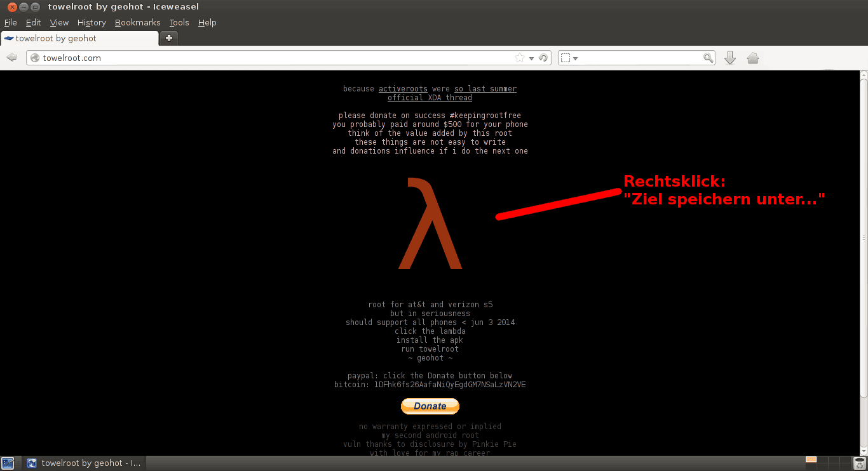The width and height of the screenshot is (868, 471).
Task: Open the History menu
Action: 92,22
